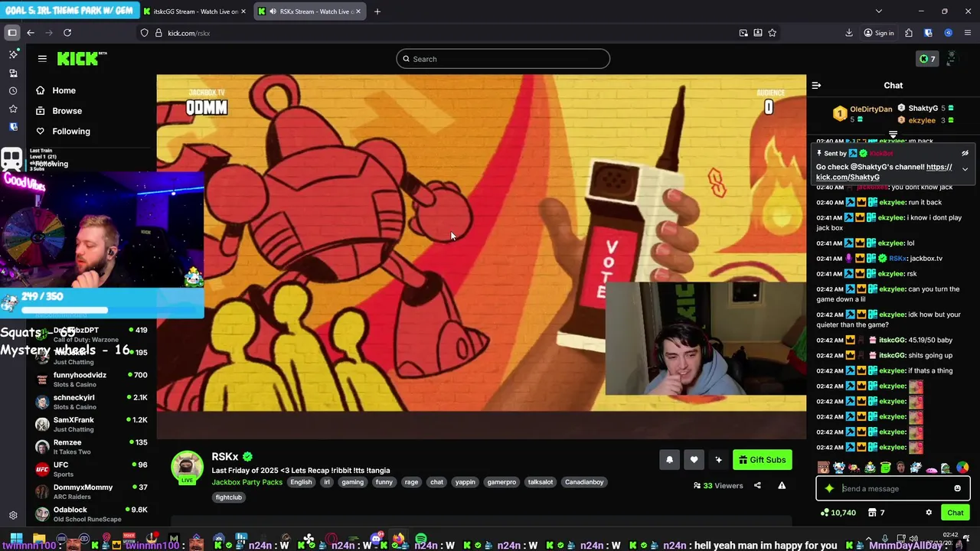Open the sparkle subscribe button
980x551 pixels.
click(x=718, y=459)
